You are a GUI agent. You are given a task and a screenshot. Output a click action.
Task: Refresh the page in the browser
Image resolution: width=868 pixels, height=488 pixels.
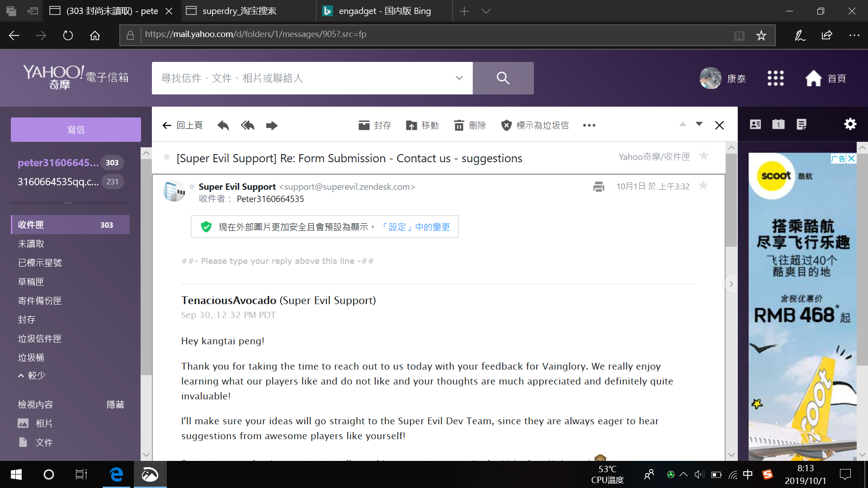pyautogui.click(x=68, y=35)
